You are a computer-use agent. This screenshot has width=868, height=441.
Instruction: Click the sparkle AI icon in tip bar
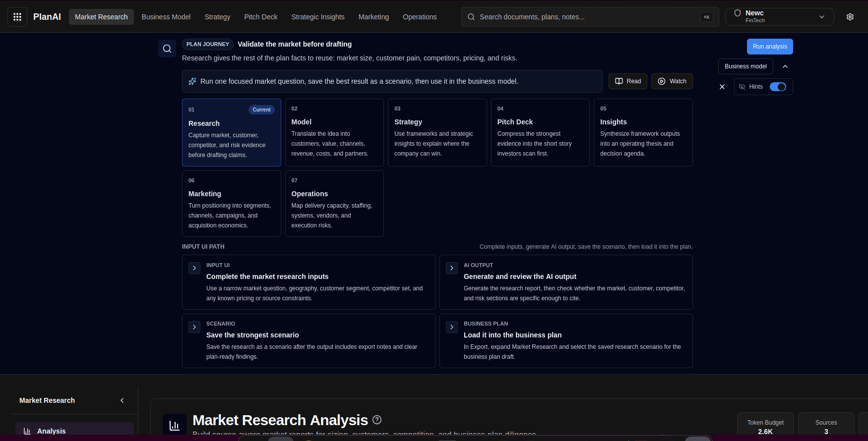pos(192,81)
